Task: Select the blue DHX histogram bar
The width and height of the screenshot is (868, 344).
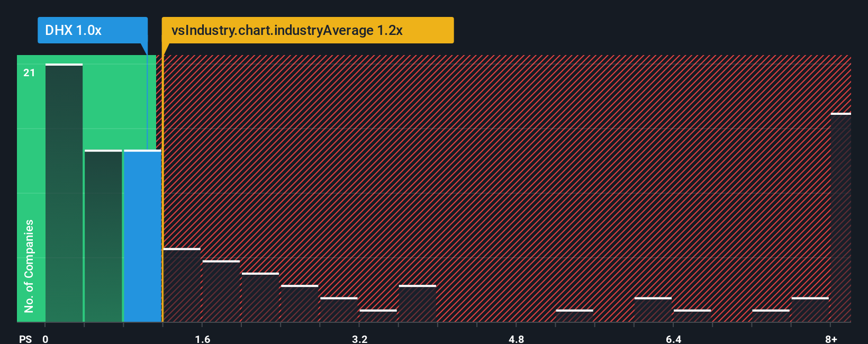Action: click(x=142, y=236)
